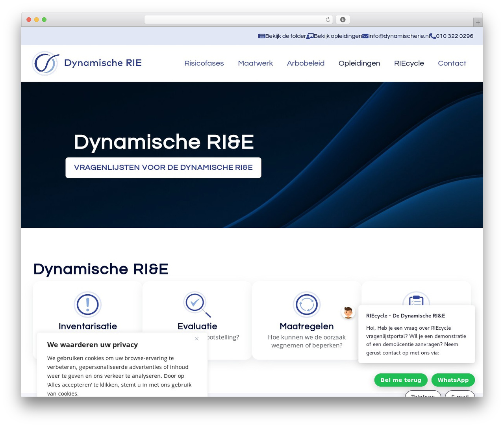
Task: Click the folder icon beside Bekijk de folder
Action: pyautogui.click(x=261, y=36)
